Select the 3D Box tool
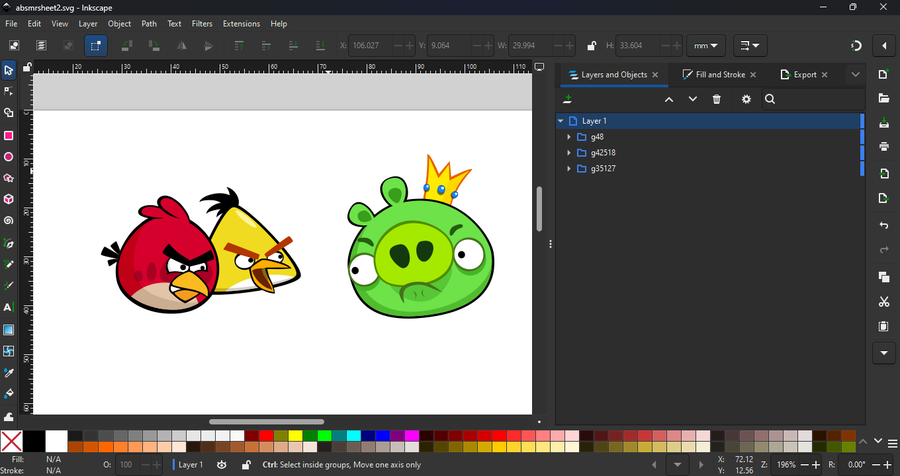 [x=9, y=199]
